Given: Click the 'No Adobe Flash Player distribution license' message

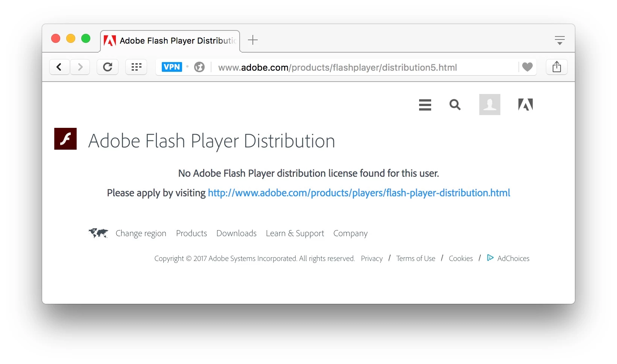Looking at the screenshot, I should (308, 173).
